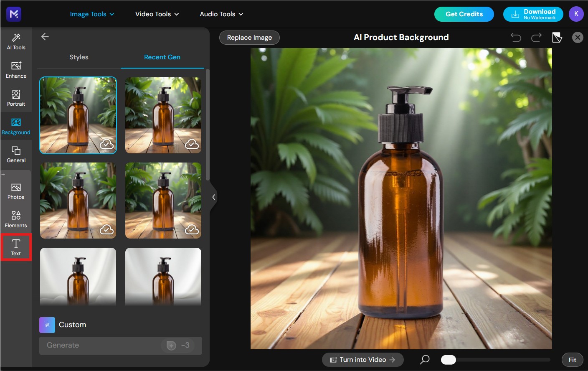Click the Fit zoom button
The image size is (588, 371).
point(572,360)
